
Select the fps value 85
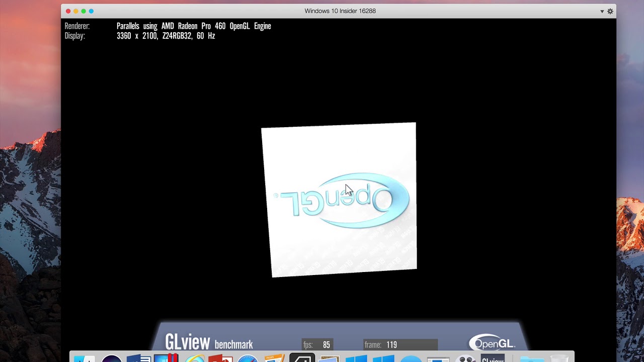[327, 345]
